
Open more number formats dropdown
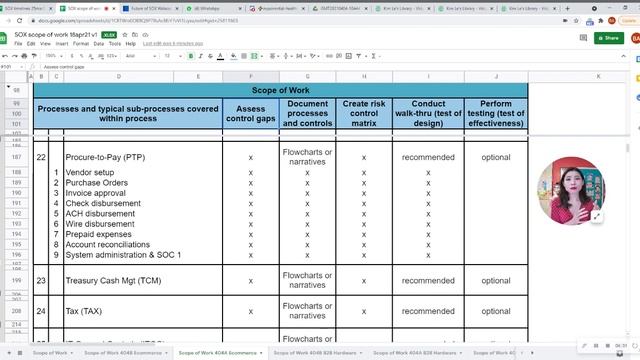(112, 56)
